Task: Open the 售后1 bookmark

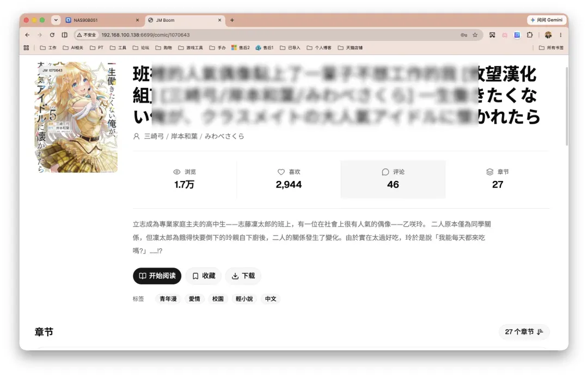Action: point(265,47)
